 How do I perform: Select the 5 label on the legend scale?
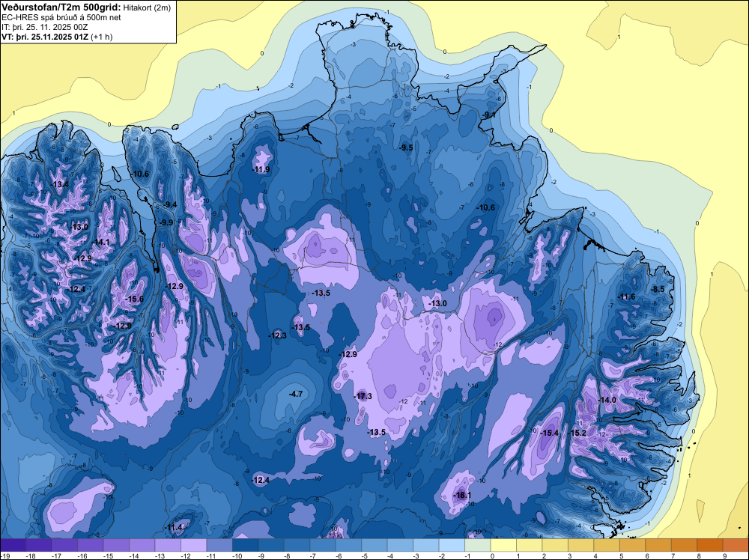coord(622,556)
